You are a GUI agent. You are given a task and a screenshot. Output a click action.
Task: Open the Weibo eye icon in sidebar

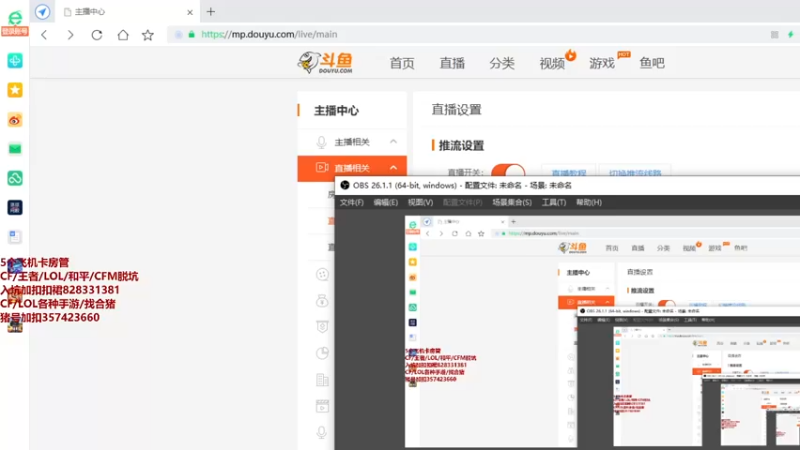pos(15,120)
